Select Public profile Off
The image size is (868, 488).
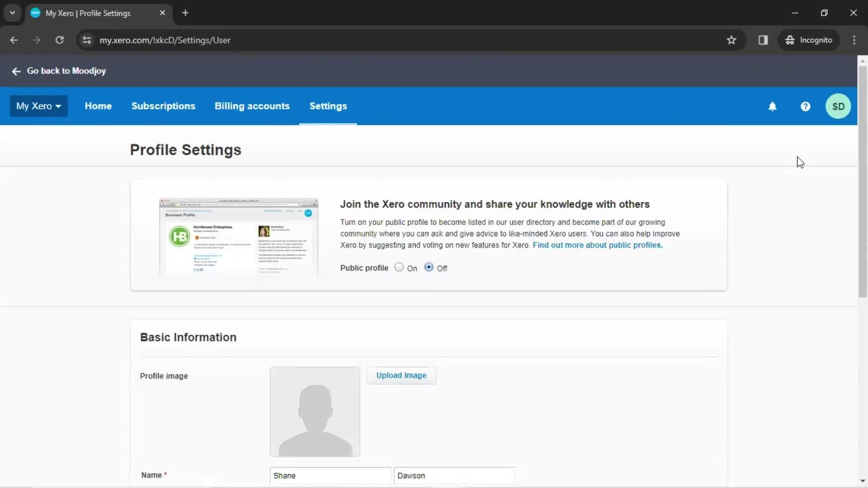[429, 267]
